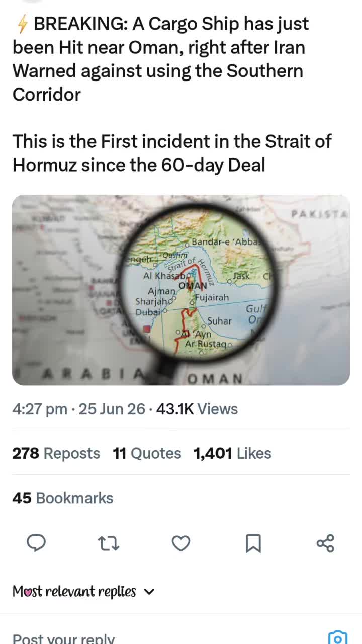The image size is (362, 644).
Task: Tap the 4:27 pm 25 Jun 26 timestamp
Action: (x=79, y=409)
